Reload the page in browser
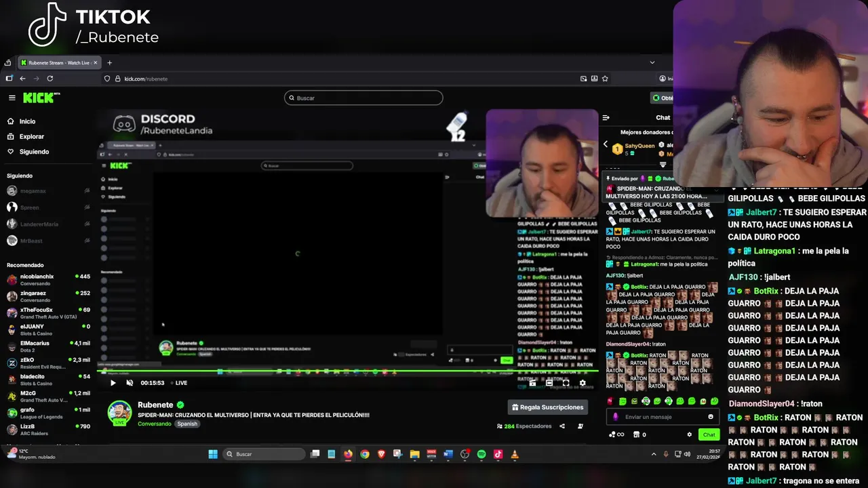 pos(50,79)
